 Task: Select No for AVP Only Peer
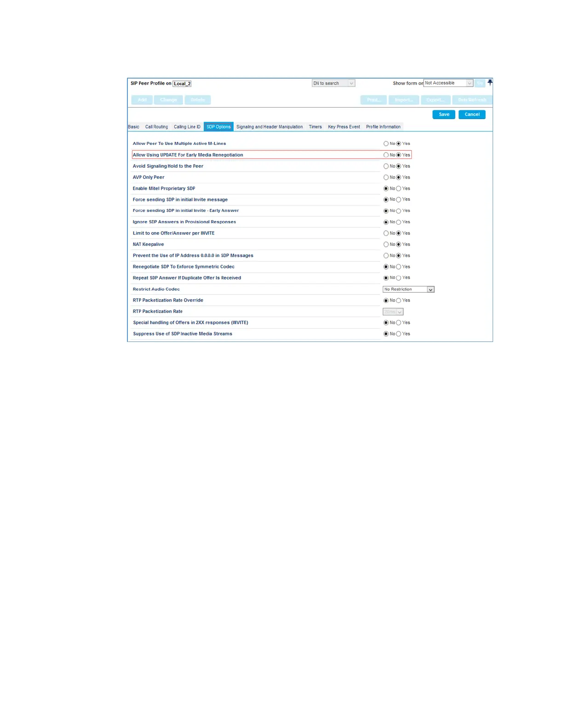[386, 177]
